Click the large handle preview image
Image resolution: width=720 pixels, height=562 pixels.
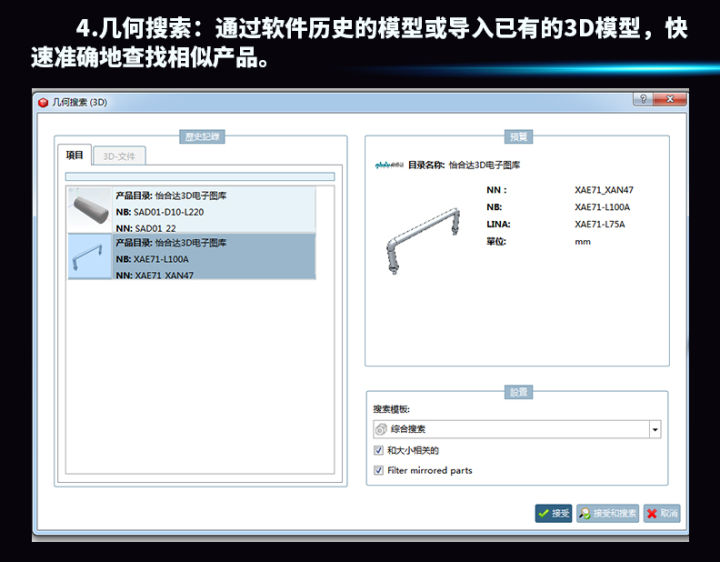point(422,240)
